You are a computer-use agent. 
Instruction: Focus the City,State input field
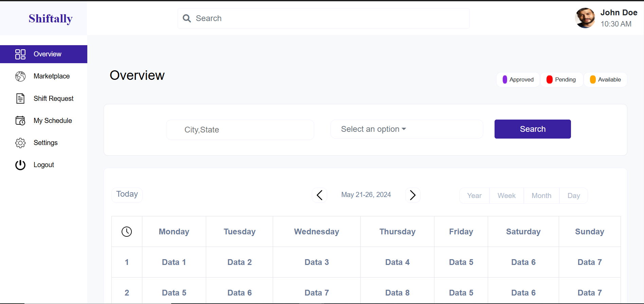[240, 130]
